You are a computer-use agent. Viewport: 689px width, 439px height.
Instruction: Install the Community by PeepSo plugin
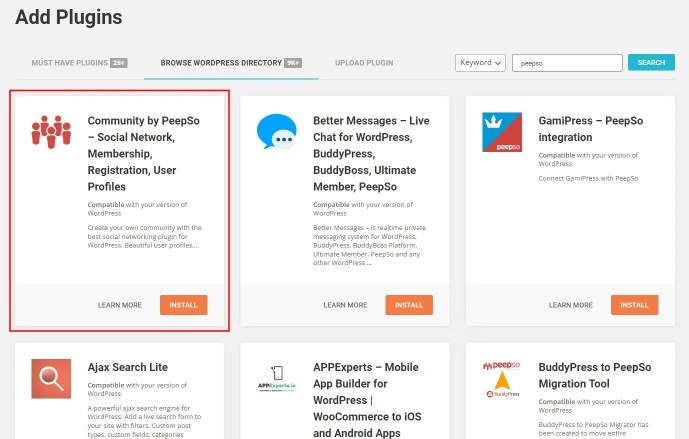[x=183, y=305]
